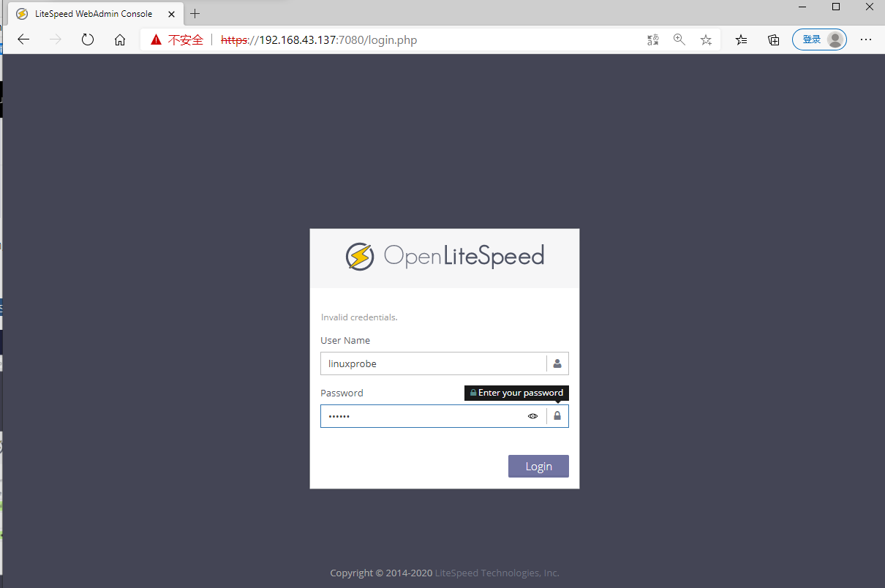Click the OpenLiteSpeed lightning logo
This screenshot has height=588, width=885.
(x=360, y=256)
